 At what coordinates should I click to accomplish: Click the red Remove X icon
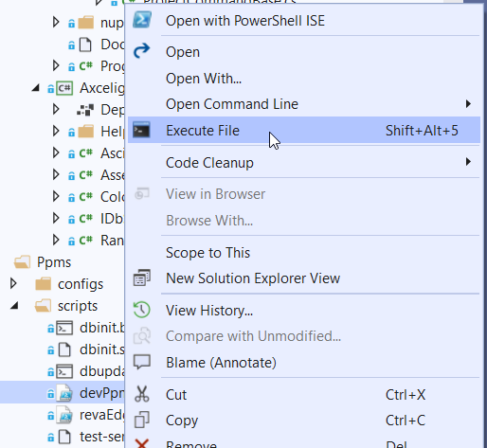pyautogui.click(x=142, y=443)
